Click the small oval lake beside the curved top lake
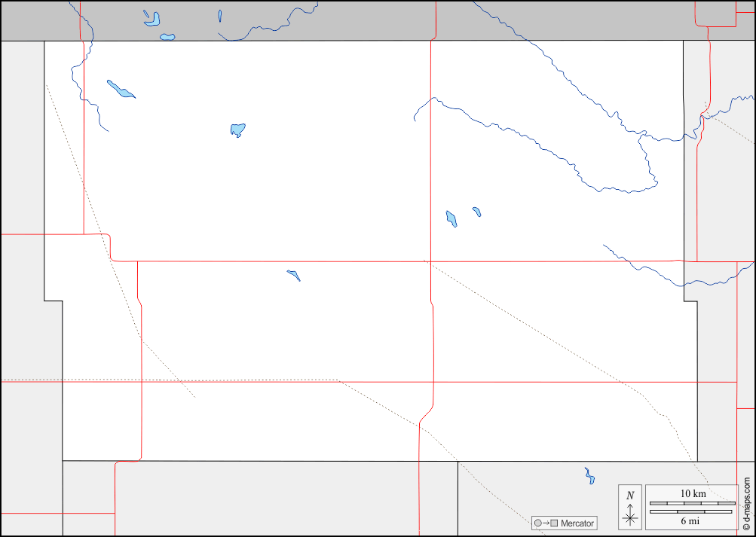 (x=167, y=36)
